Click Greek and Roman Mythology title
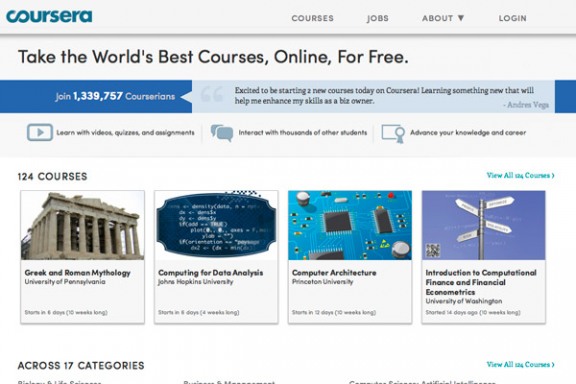The width and height of the screenshot is (576, 384). (x=78, y=273)
